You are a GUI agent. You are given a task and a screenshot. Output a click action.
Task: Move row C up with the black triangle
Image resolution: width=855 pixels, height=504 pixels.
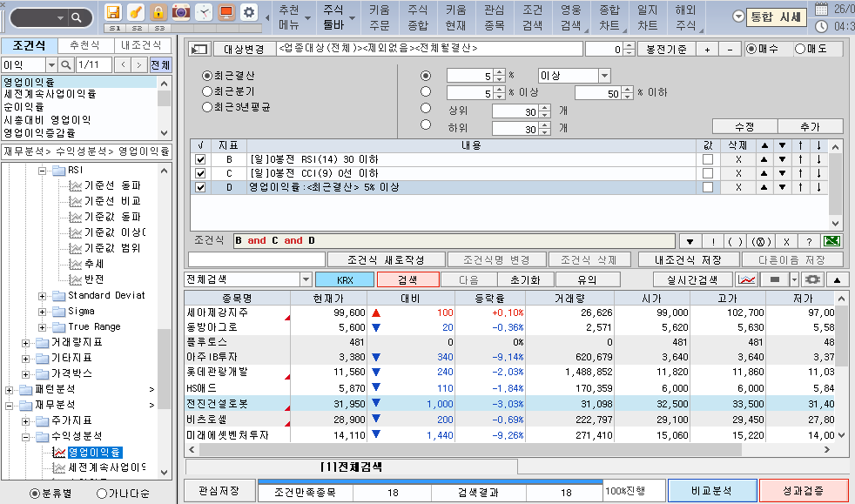point(764,173)
